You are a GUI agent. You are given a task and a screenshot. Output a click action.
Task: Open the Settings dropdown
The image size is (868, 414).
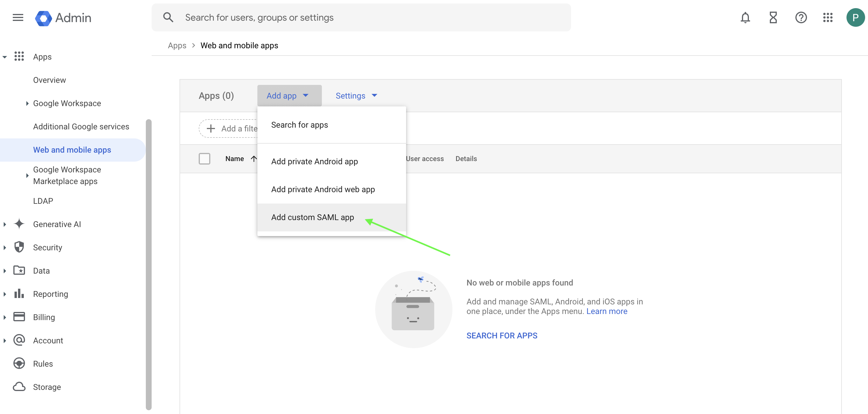click(x=356, y=96)
